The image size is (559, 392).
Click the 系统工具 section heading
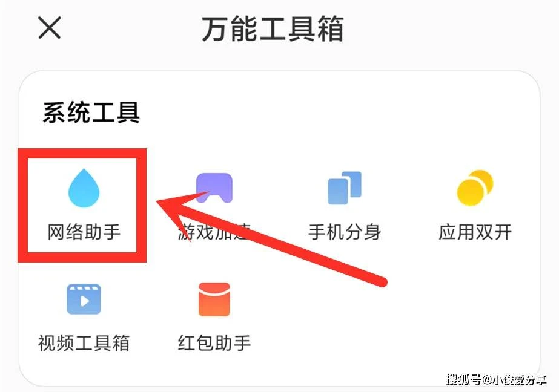(91, 113)
